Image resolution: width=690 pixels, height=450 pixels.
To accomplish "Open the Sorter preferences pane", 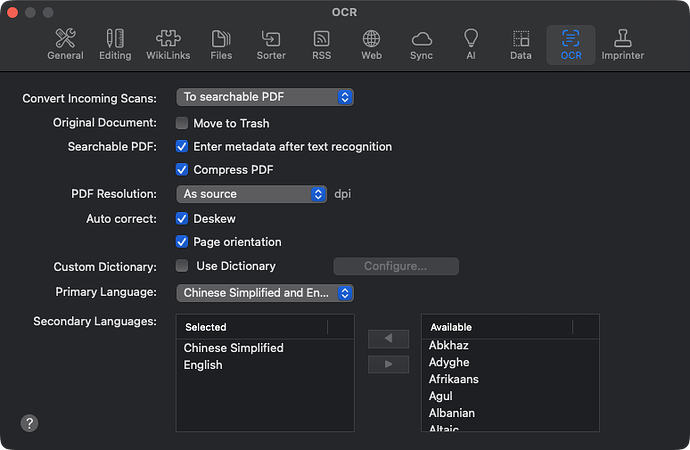I will 271,45.
